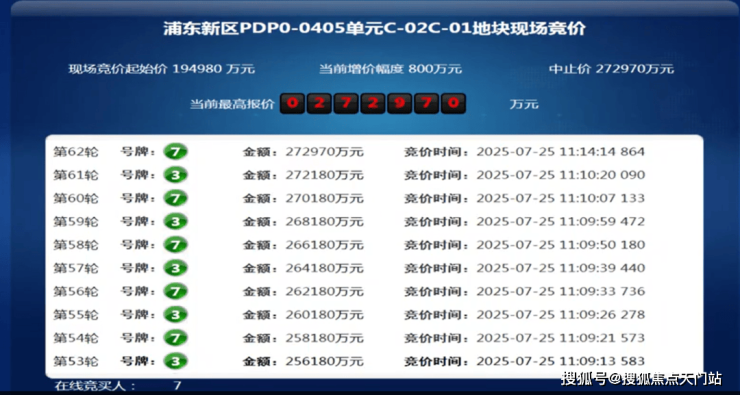Click 现场竞价起始价 194980 万元 label
This screenshot has width=740, height=395.
coord(162,69)
